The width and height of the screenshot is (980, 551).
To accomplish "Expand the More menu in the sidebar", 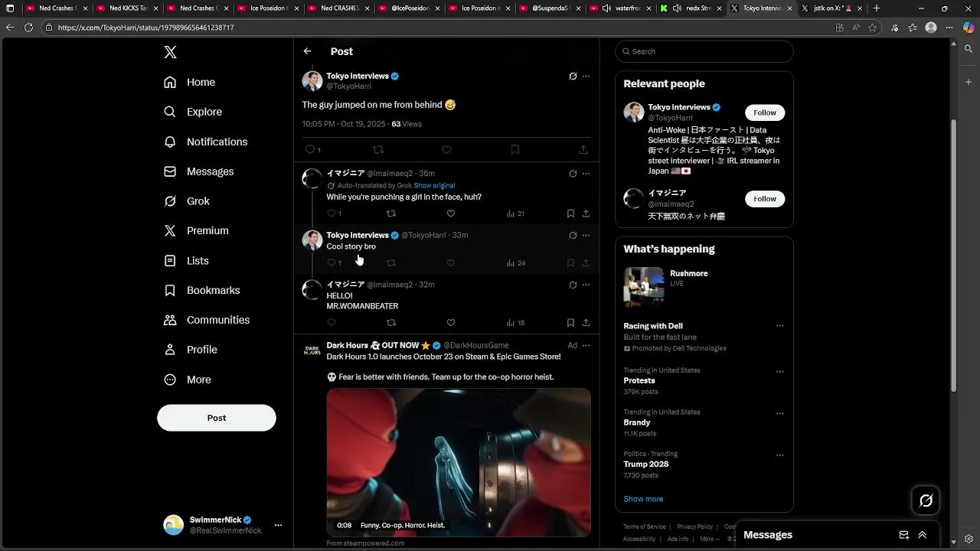I will pyautogui.click(x=188, y=380).
